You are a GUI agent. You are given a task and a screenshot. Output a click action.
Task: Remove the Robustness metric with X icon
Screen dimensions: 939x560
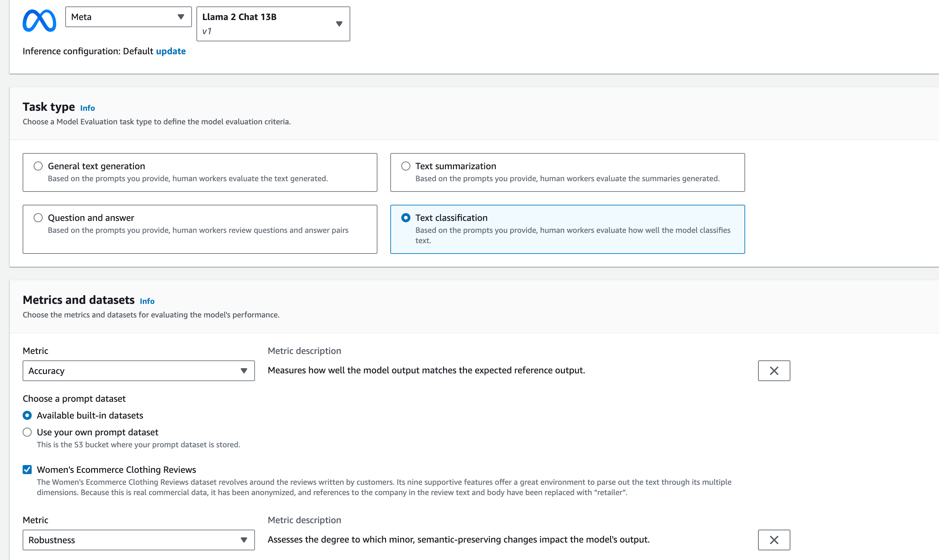pyautogui.click(x=774, y=540)
